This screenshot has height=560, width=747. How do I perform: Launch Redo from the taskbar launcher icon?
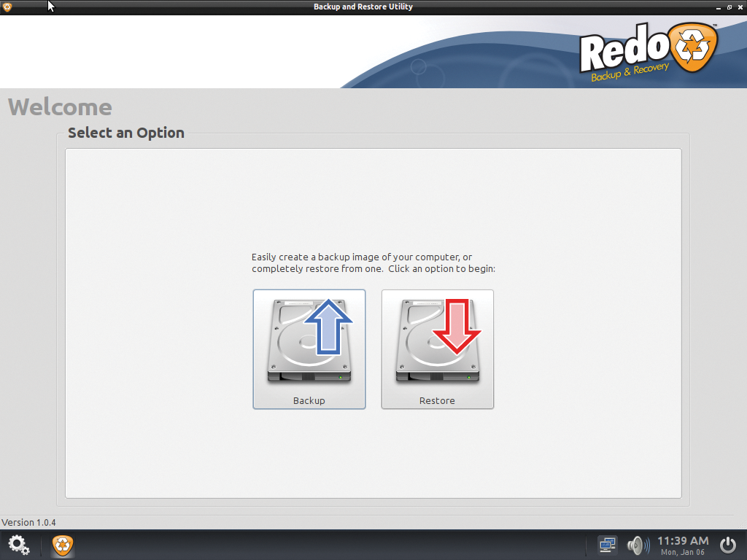62,545
